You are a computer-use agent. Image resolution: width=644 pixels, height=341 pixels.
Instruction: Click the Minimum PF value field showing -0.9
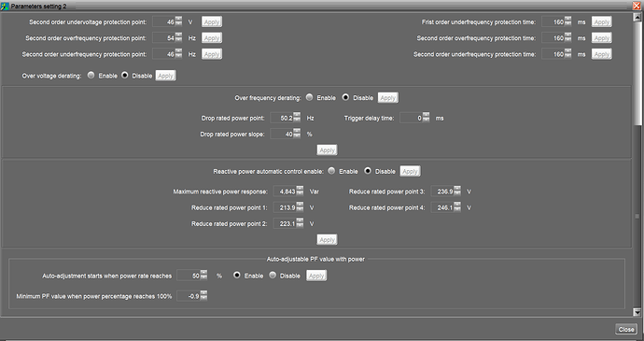pos(189,296)
